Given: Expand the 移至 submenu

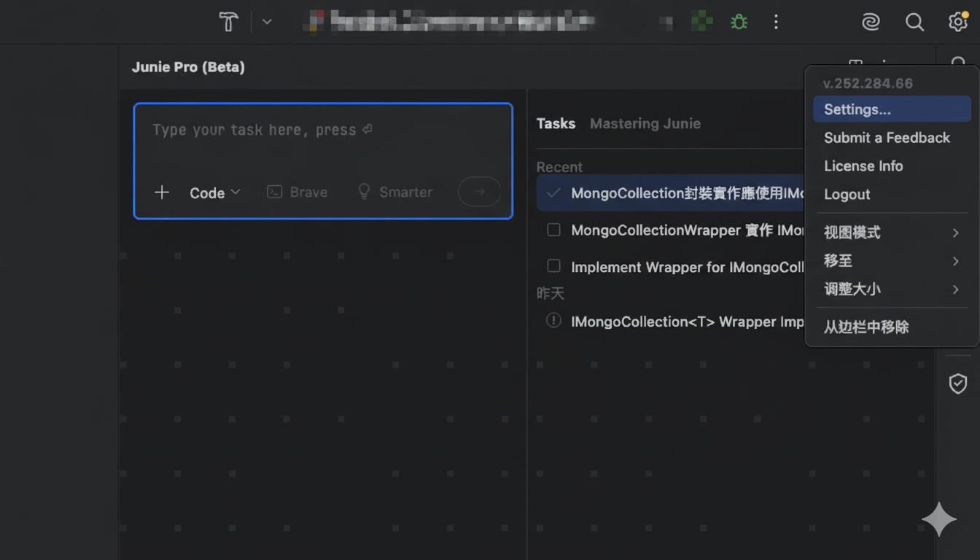Looking at the screenshot, I should (x=892, y=261).
